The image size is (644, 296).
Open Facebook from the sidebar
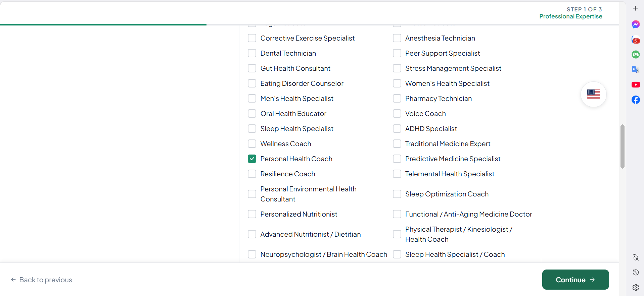coord(636,100)
